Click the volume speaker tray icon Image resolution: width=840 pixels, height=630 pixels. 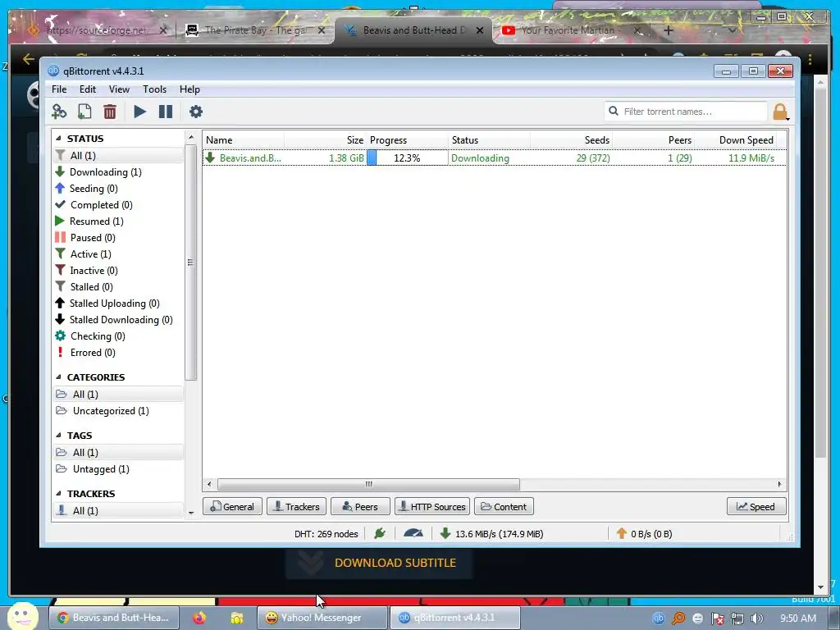[x=757, y=619]
